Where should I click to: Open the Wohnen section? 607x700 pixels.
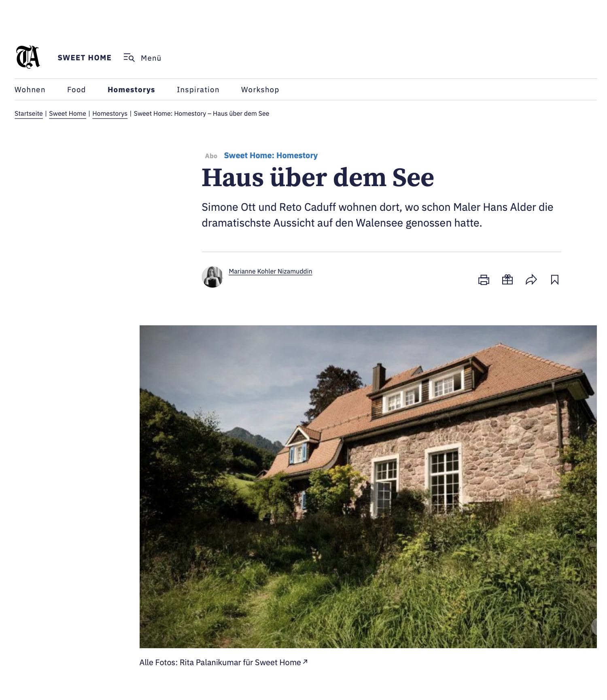(30, 90)
